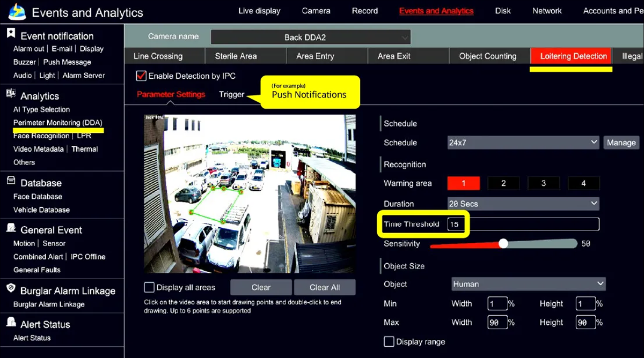Click the General Event siren icon

tap(11, 228)
